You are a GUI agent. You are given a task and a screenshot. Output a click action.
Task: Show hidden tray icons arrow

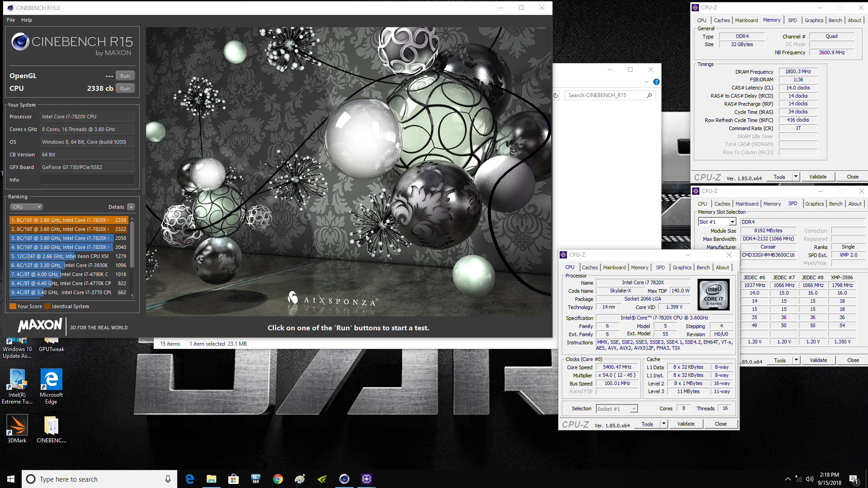point(788,479)
